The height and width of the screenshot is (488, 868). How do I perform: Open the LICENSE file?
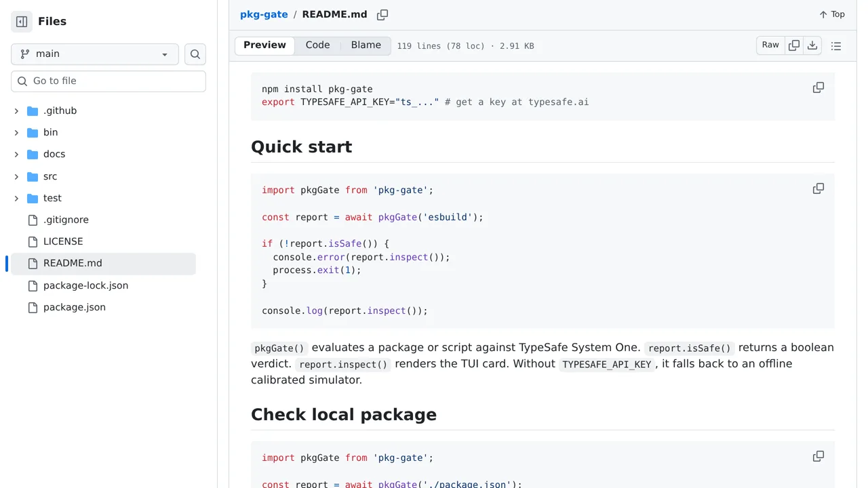coord(63,242)
